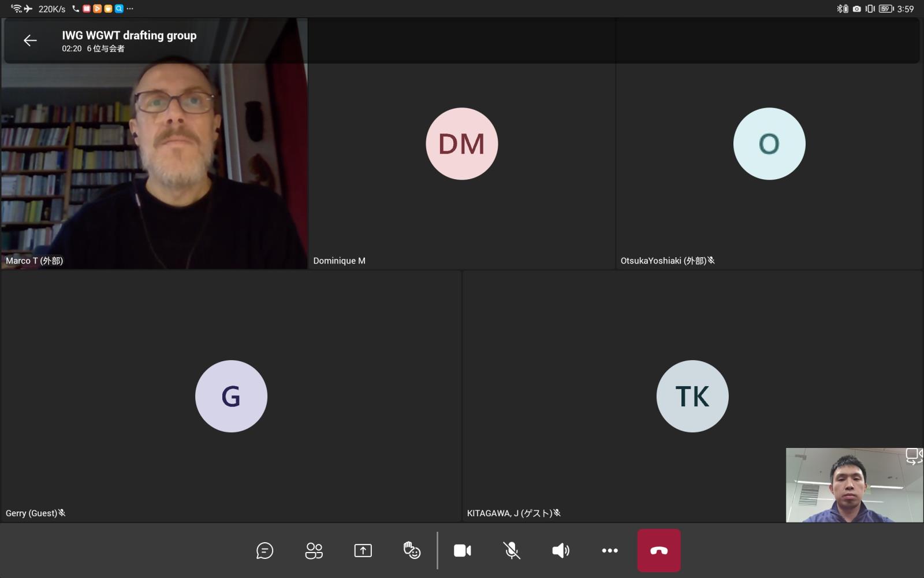Open the more options menu

coord(610,551)
